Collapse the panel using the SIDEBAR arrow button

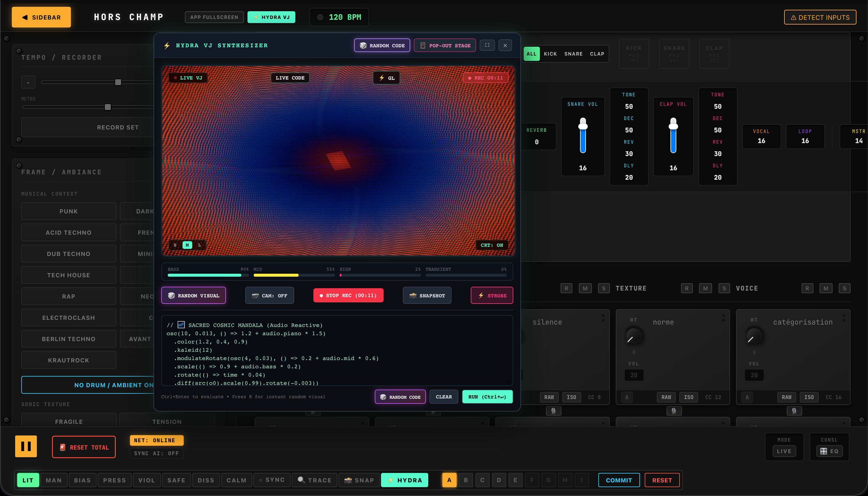tap(41, 17)
